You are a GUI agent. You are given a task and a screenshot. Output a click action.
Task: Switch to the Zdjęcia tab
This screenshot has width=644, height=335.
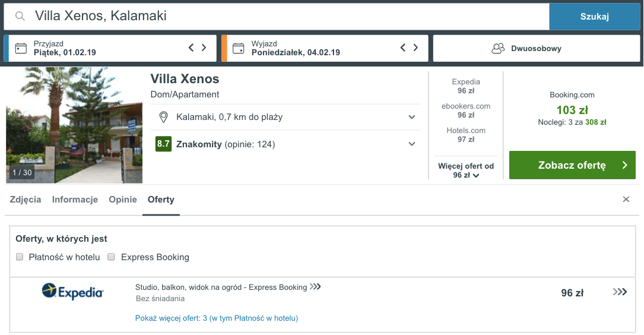tap(26, 200)
